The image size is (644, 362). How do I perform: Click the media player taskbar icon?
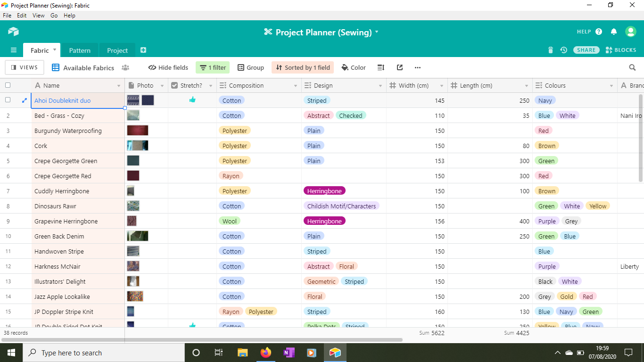(x=311, y=353)
